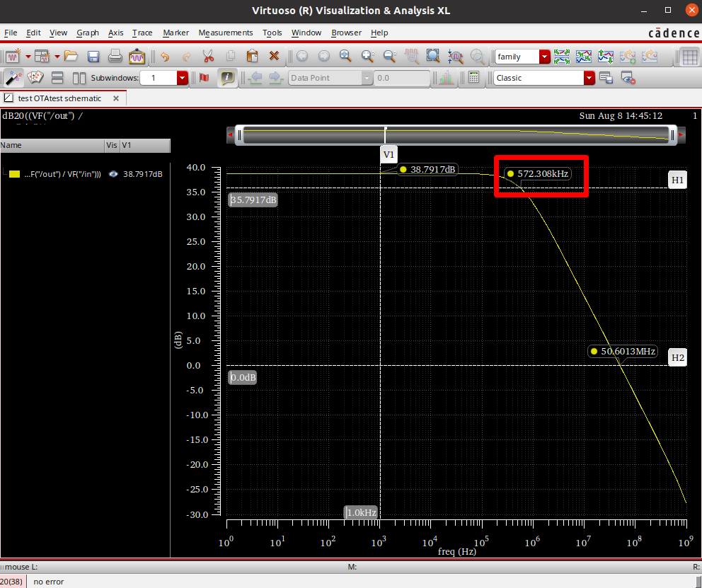Toggle the graph label info button
Viewport: 702px width, 588px height.
point(227,77)
